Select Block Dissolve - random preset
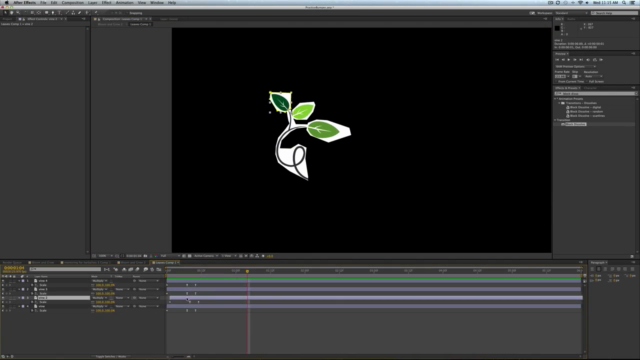 point(586,111)
